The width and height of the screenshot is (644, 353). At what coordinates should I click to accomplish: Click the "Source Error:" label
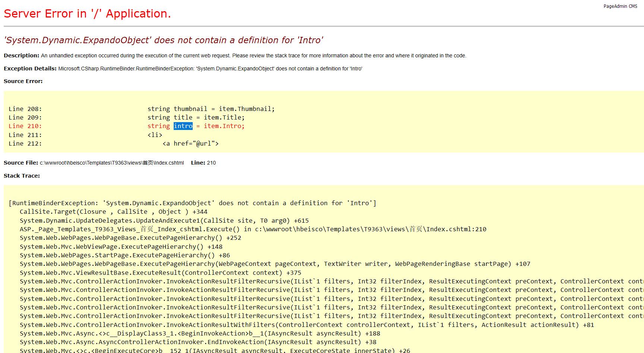click(23, 81)
